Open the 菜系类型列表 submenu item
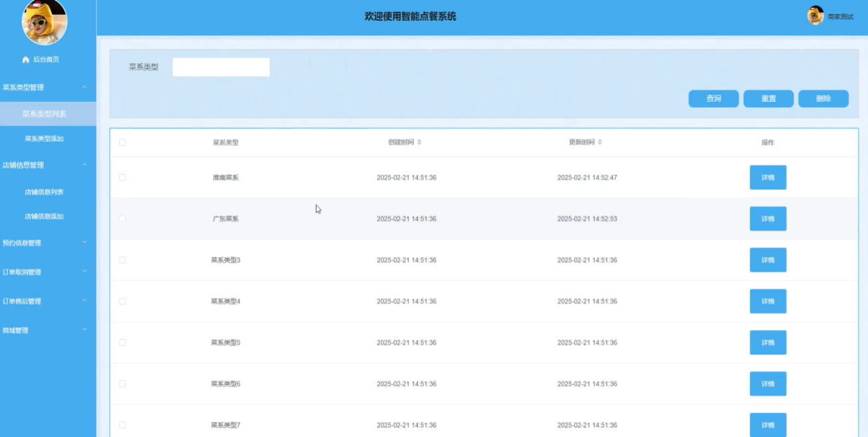868x437 pixels. [48, 114]
